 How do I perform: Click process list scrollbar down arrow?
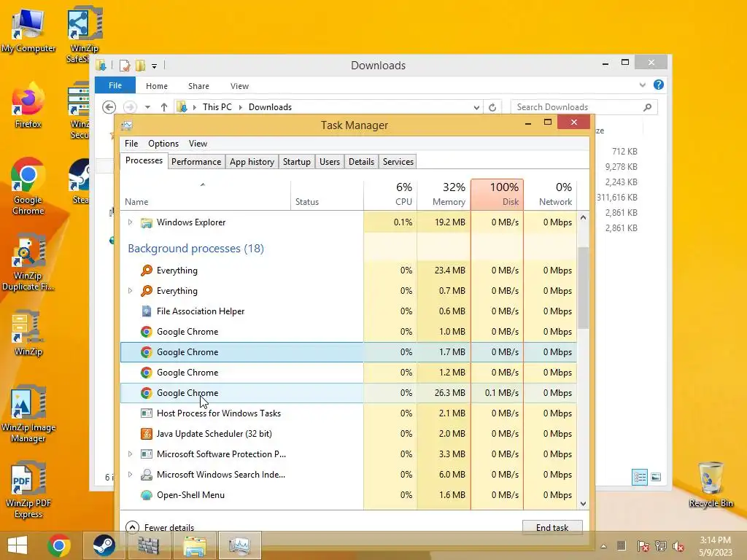583,503
